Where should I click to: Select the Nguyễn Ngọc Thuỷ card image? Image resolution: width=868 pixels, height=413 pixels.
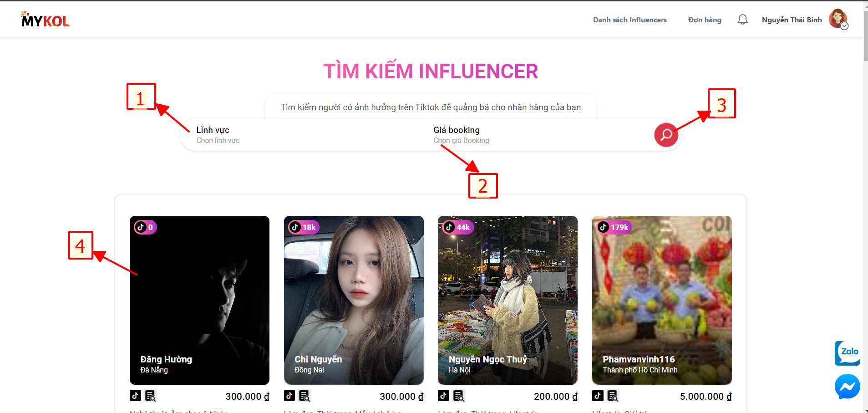(x=508, y=300)
